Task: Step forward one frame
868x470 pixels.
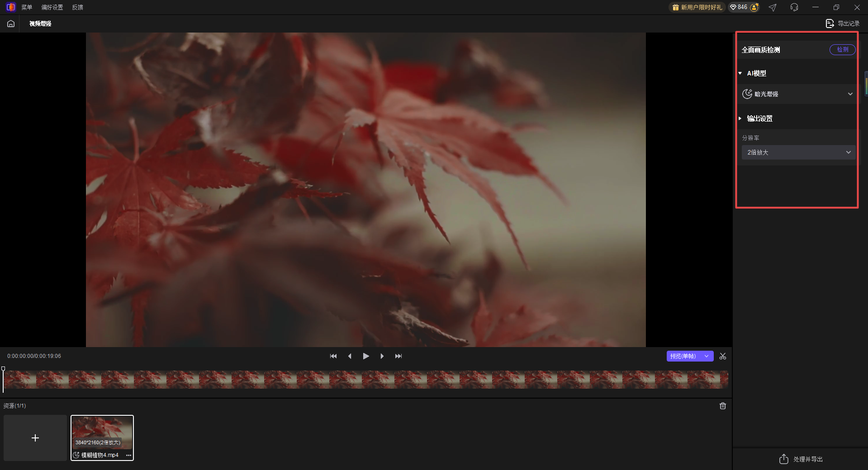Action: coord(382,356)
